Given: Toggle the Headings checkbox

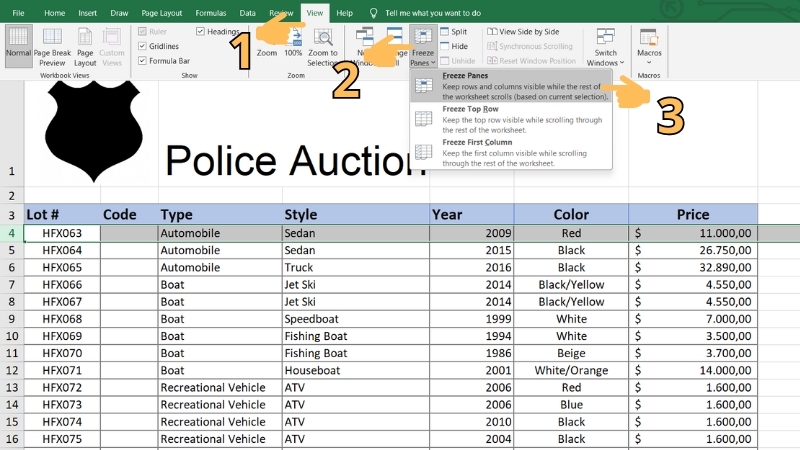Looking at the screenshot, I should (201, 32).
